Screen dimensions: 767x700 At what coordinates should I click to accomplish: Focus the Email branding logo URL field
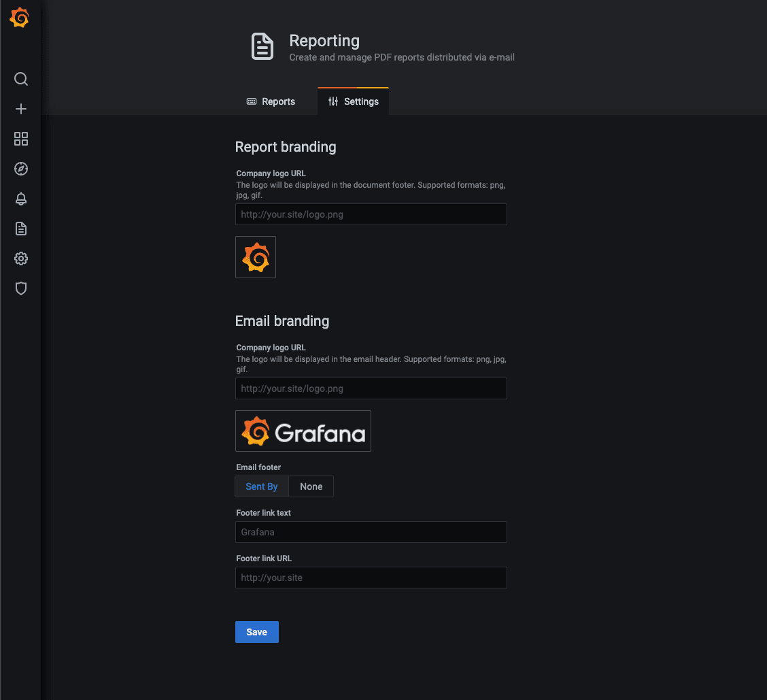pyautogui.click(x=371, y=388)
